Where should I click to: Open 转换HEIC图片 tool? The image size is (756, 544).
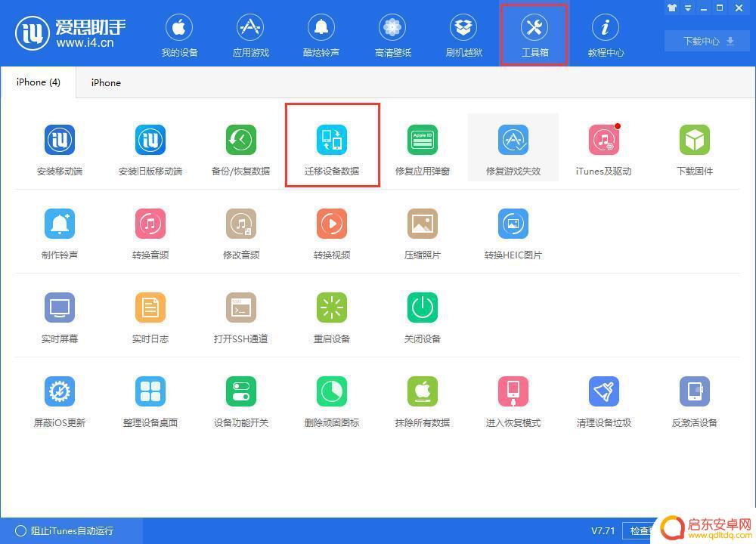513,233
